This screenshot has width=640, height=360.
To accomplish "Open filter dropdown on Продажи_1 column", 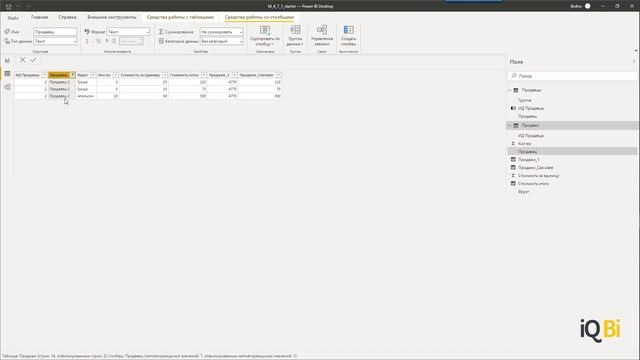I will tap(235, 75).
